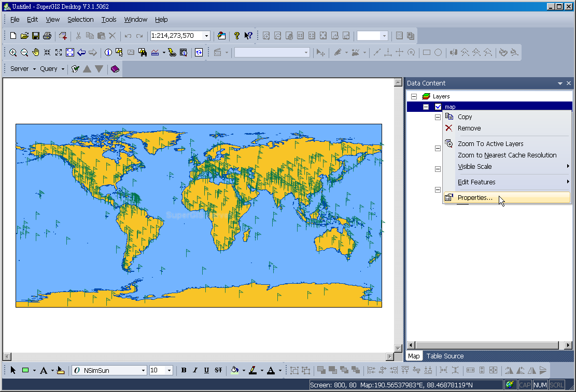576x392 pixels.
Task: Choose Properties from the context menu
Action: (x=475, y=197)
